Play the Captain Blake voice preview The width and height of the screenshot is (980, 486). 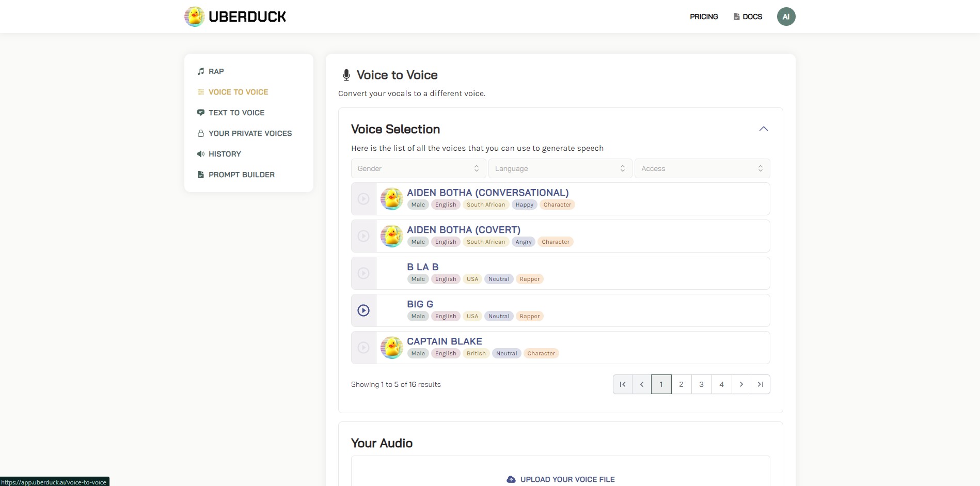point(363,348)
